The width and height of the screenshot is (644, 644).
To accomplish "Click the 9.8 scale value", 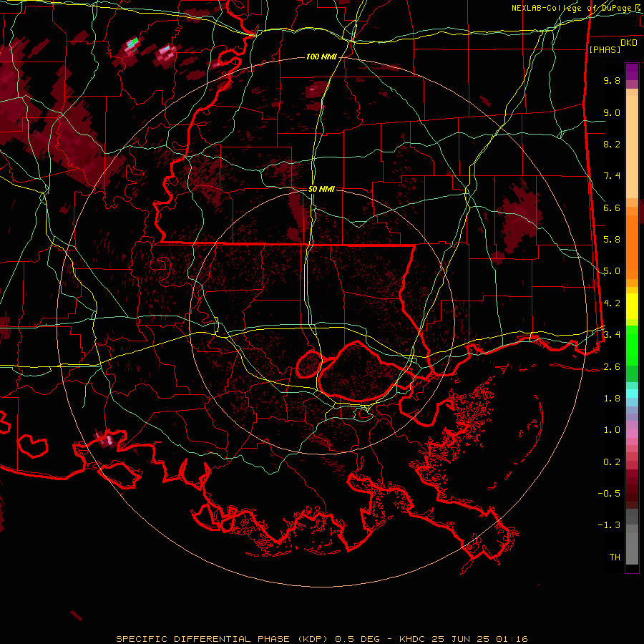I will tap(612, 80).
